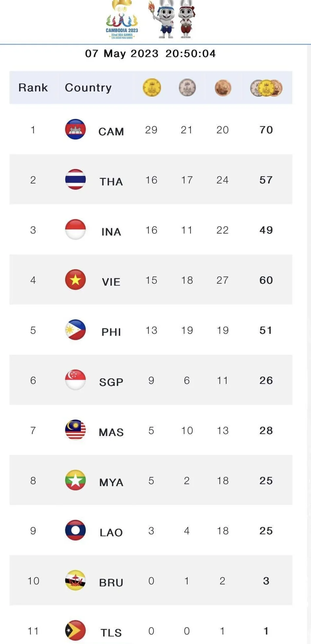Click the Rank column header

click(33, 87)
